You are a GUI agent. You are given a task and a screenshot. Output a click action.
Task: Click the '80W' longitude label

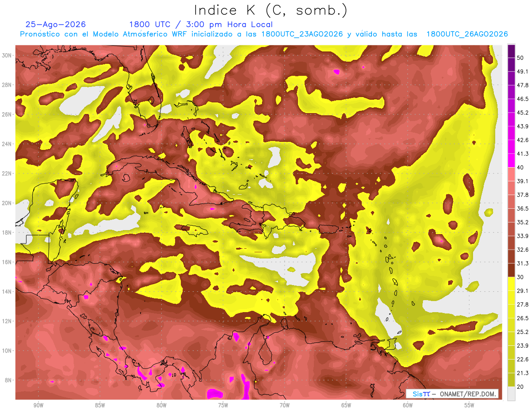pos(161,406)
